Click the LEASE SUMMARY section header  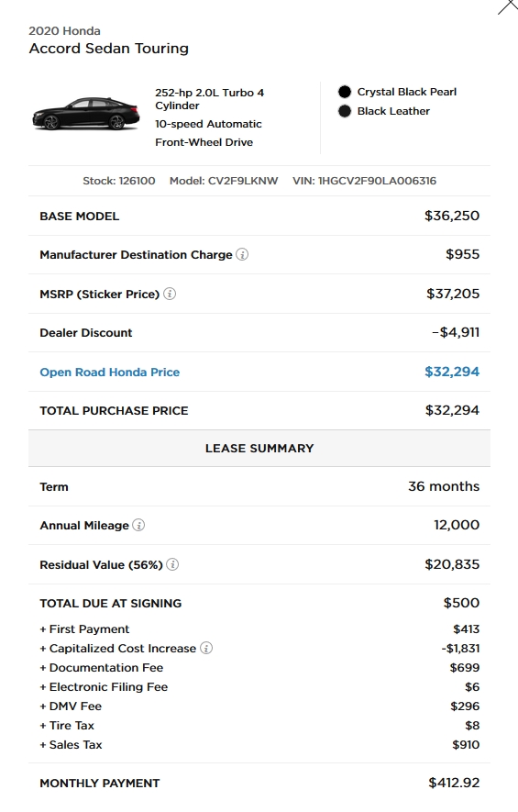tap(259, 448)
